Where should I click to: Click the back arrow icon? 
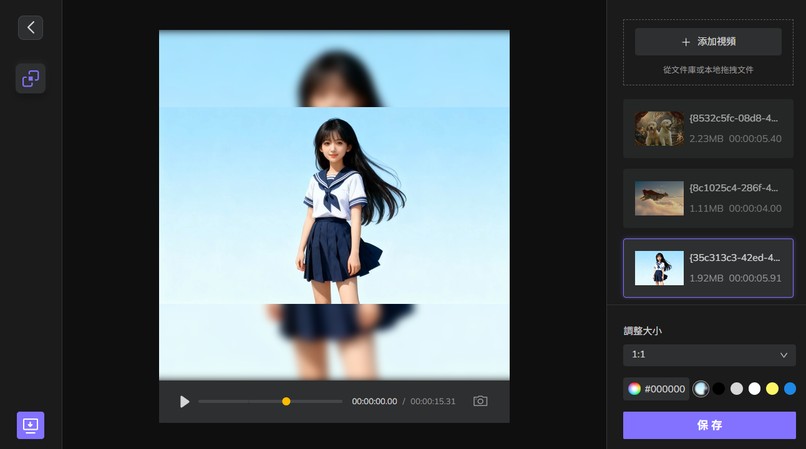[30, 27]
